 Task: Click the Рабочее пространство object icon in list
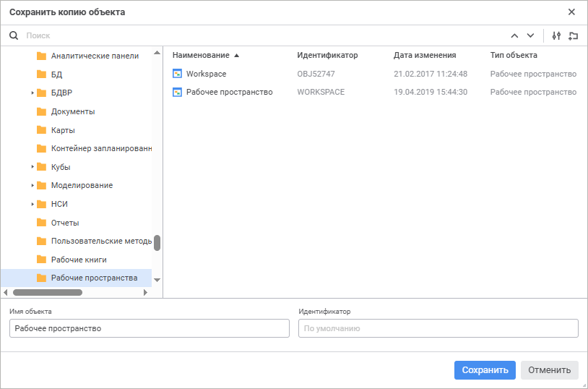click(178, 92)
